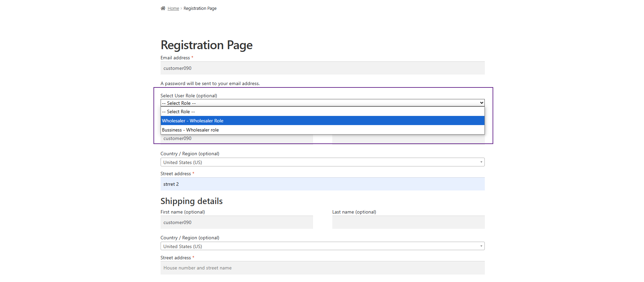Click the 'Email address' label
The image size is (644, 282).
pos(175,58)
